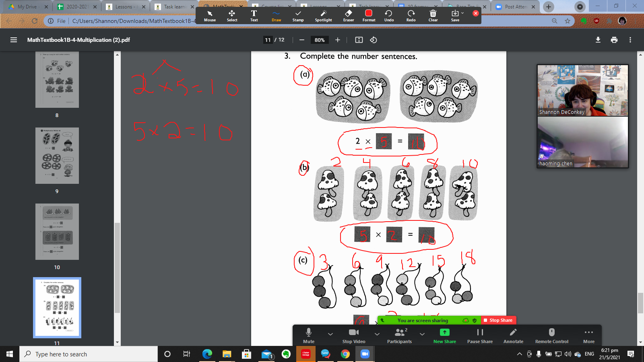
Task: Select the Eraser tool
Action: [349, 16]
